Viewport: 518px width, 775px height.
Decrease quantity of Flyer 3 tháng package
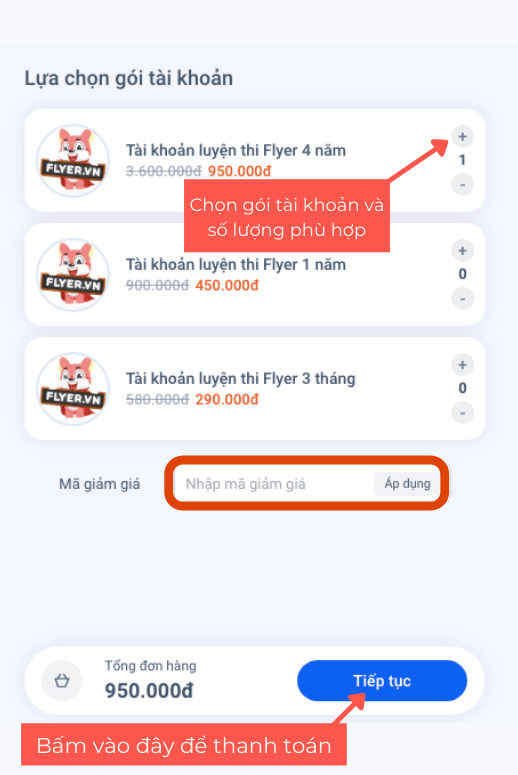pos(462,413)
